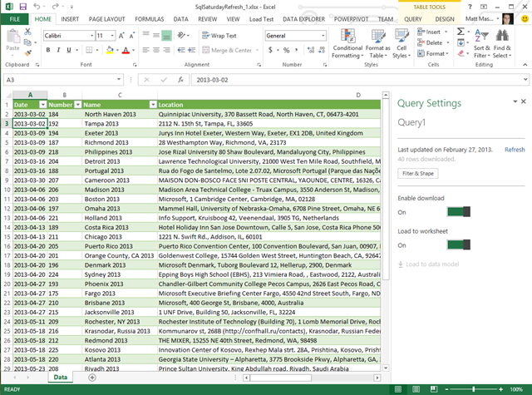
Task: Switch to Page Break Preview view
Action: 434,389
